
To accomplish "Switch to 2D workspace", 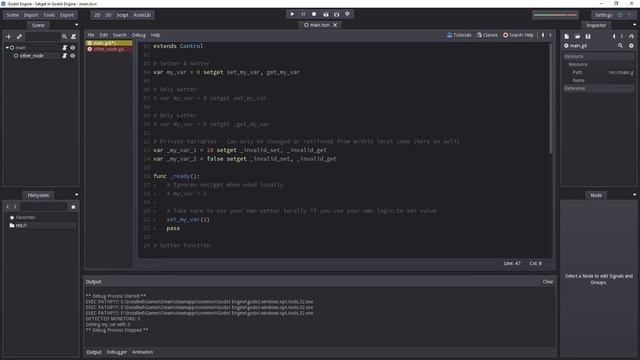I will tap(97, 15).
